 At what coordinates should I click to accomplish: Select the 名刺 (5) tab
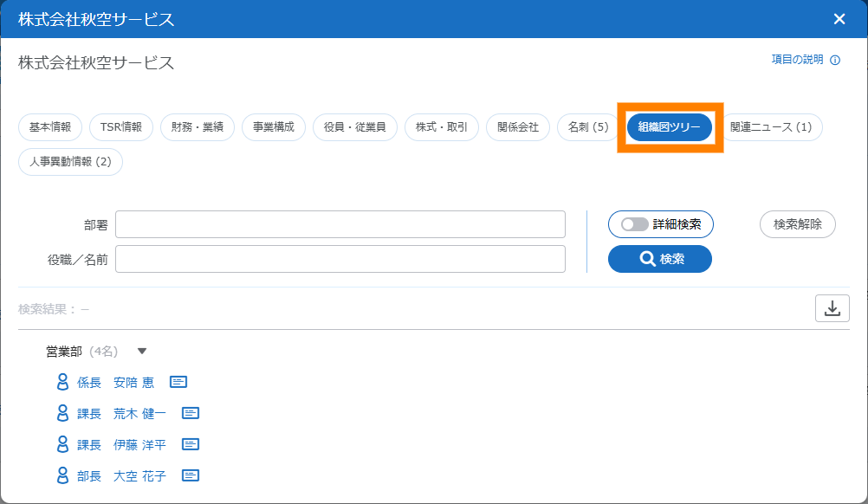point(588,127)
